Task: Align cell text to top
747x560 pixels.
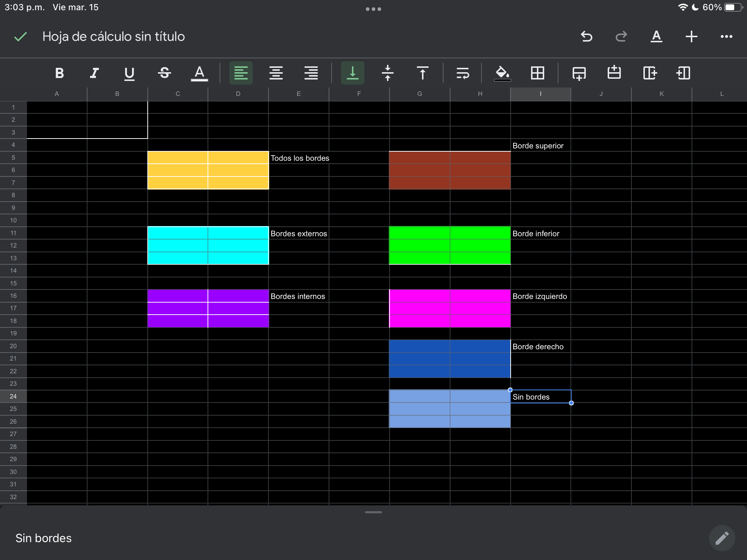Action: (x=423, y=73)
